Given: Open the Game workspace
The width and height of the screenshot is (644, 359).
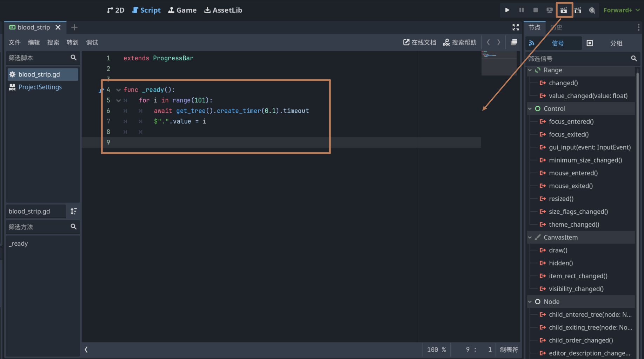Looking at the screenshot, I should point(182,10).
